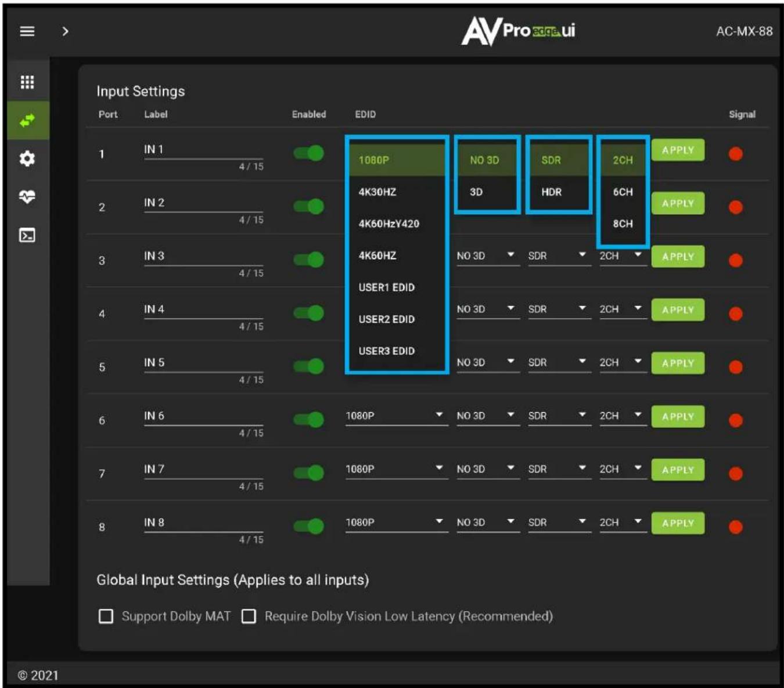
Task: Click APPLY for port 5
Action: pyautogui.click(x=678, y=363)
